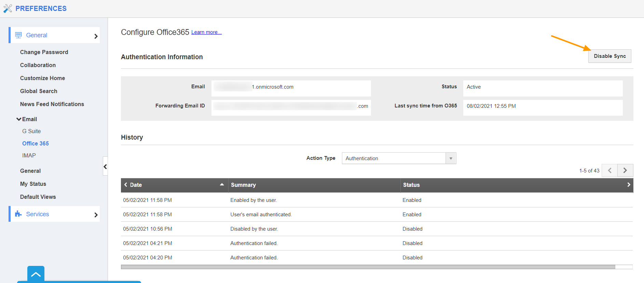
Task: Select G Suite email option
Action: tap(31, 131)
